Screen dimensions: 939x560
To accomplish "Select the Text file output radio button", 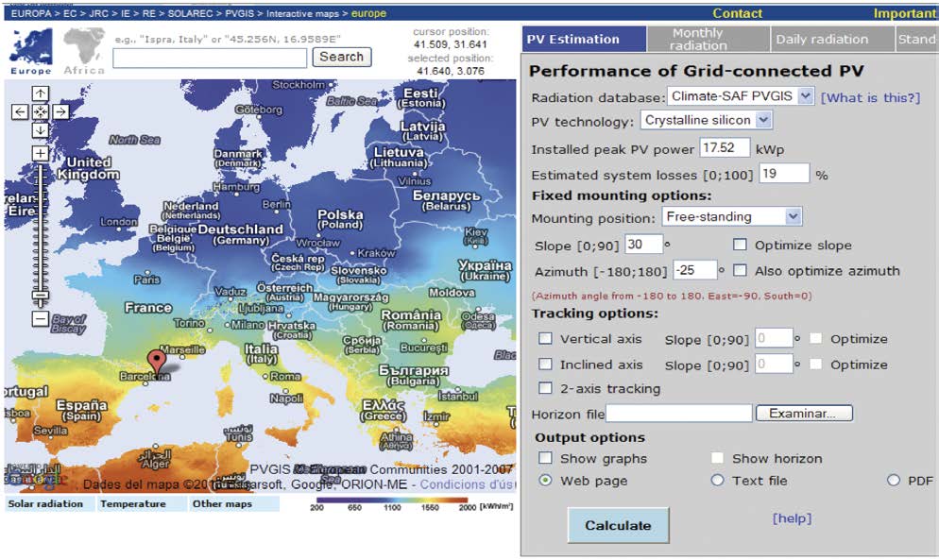I will tap(717, 481).
